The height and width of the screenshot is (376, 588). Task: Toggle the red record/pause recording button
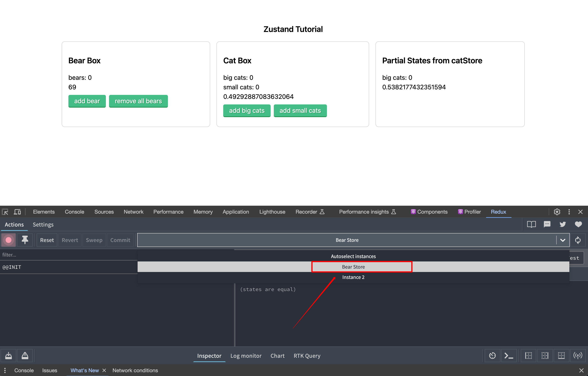(x=9, y=240)
